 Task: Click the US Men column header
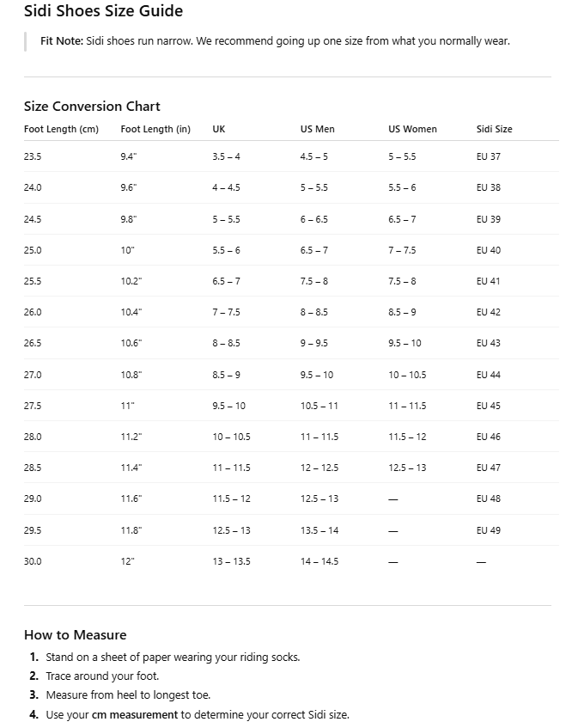(317, 129)
